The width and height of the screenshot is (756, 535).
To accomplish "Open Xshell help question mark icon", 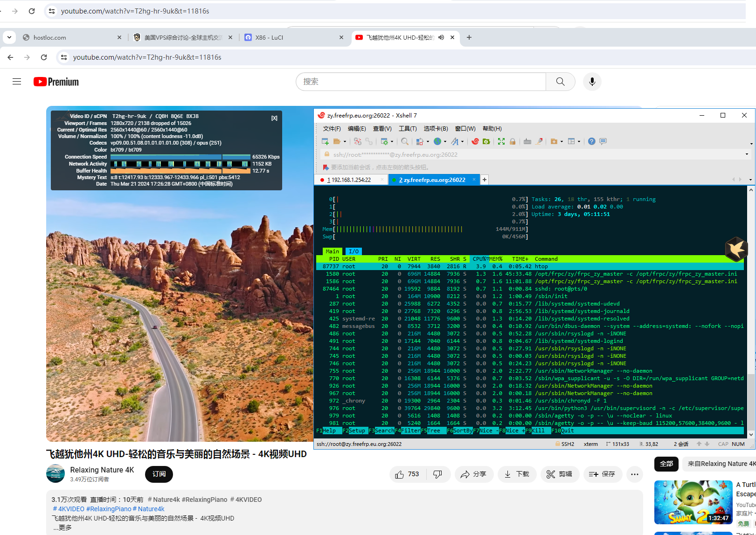I will [592, 141].
